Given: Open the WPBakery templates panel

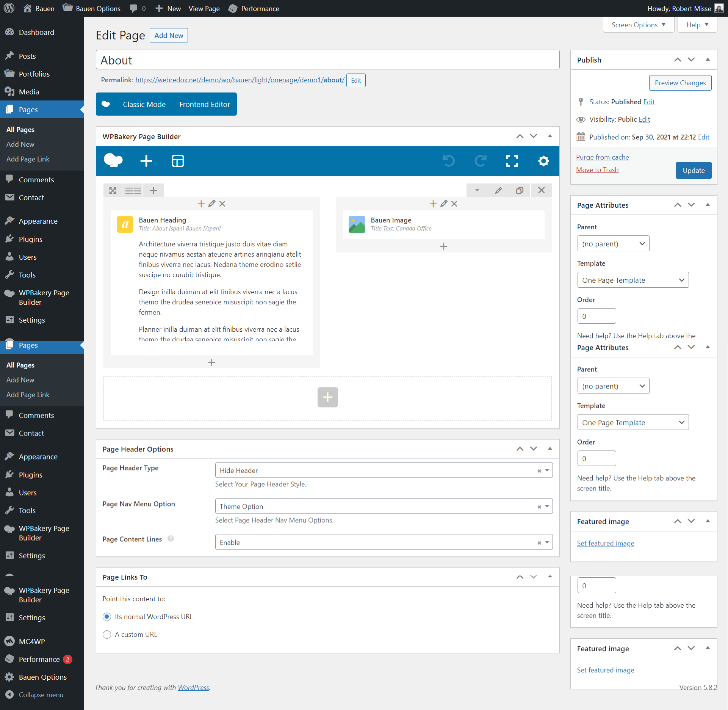Looking at the screenshot, I should 178,161.
